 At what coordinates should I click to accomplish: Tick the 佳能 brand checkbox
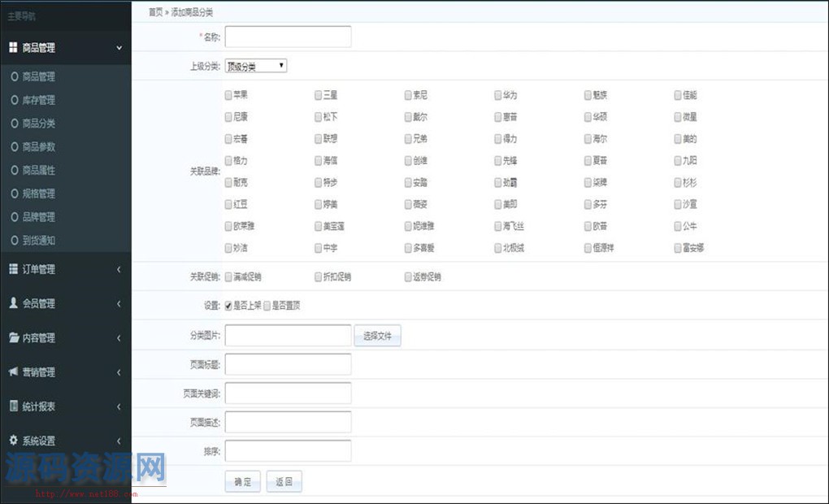(x=678, y=95)
